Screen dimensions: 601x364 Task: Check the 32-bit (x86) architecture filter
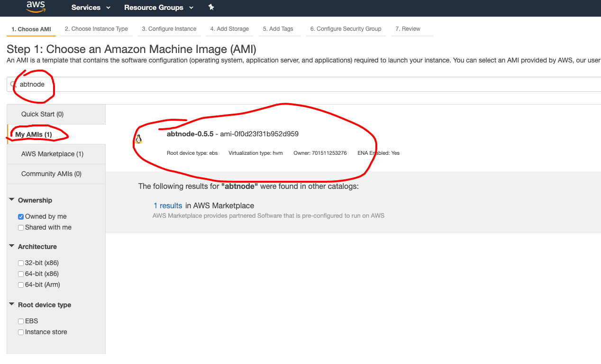coord(21,263)
